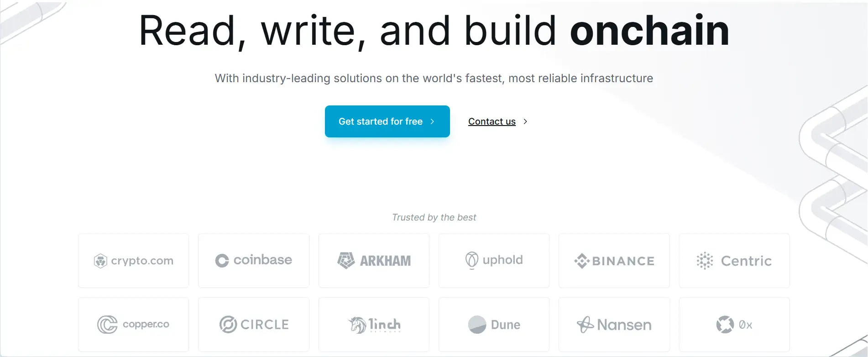The height and width of the screenshot is (357, 868).
Task: Click the Circle logo icon
Action: pyautogui.click(x=228, y=325)
